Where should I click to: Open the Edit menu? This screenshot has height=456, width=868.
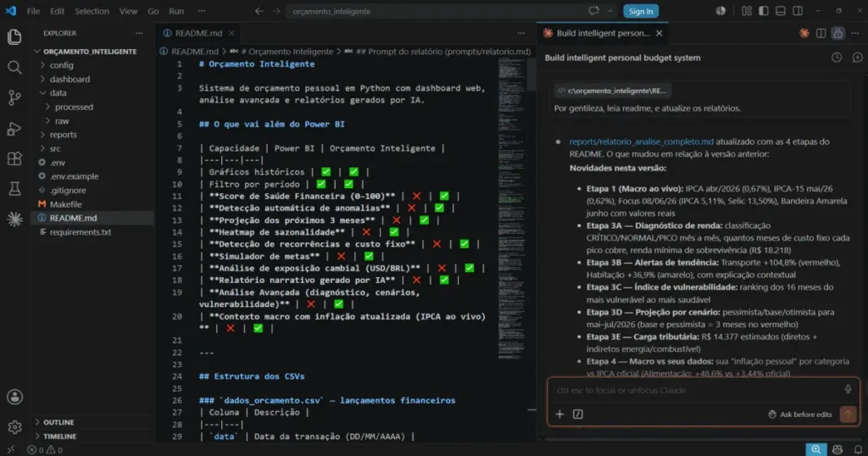tap(57, 11)
